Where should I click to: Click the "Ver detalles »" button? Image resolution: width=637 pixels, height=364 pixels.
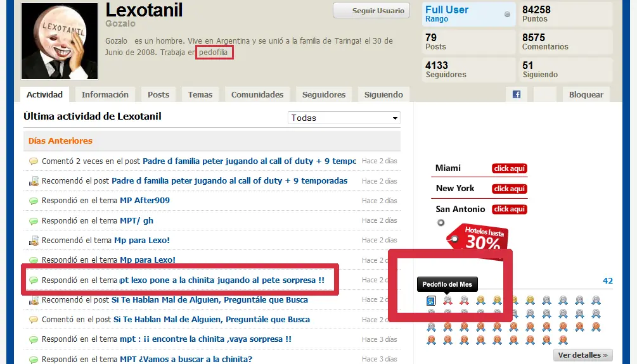click(582, 355)
